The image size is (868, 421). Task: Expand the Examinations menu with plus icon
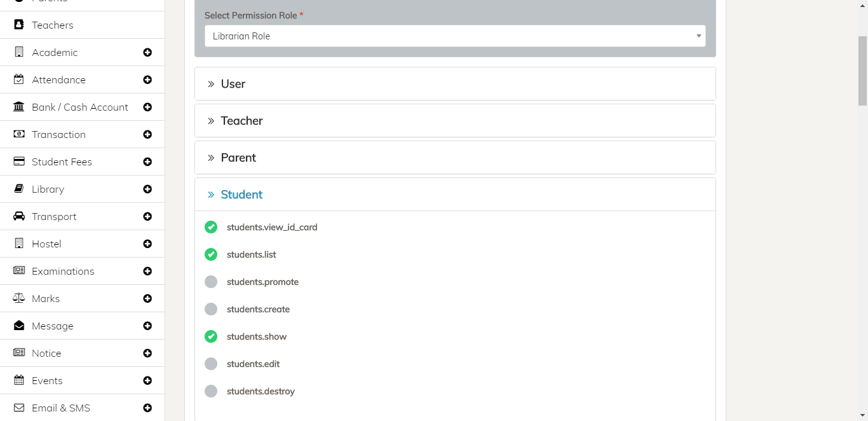coord(147,271)
